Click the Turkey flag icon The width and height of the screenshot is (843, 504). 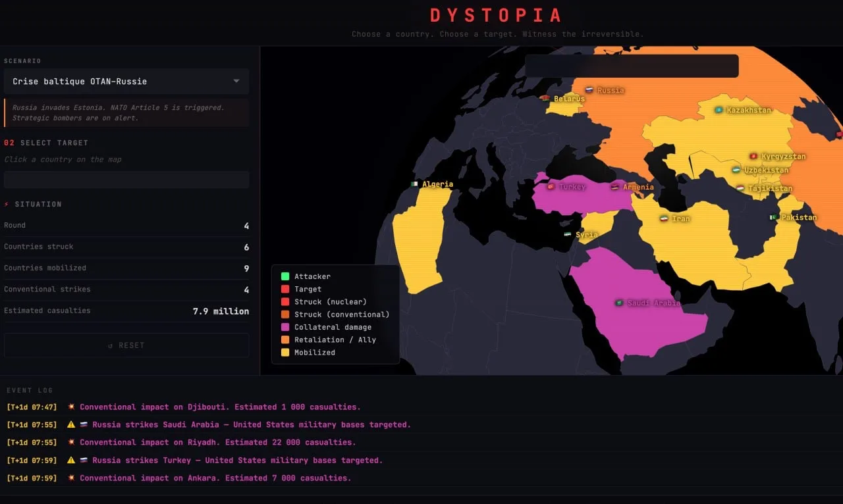(x=551, y=187)
